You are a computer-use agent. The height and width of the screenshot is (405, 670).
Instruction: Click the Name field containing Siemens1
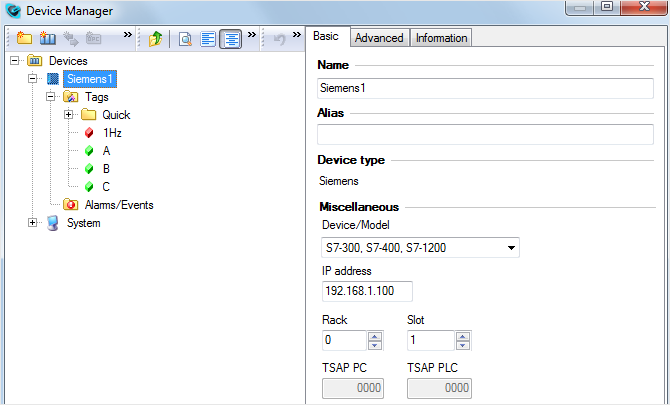pyautogui.click(x=485, y=88)
